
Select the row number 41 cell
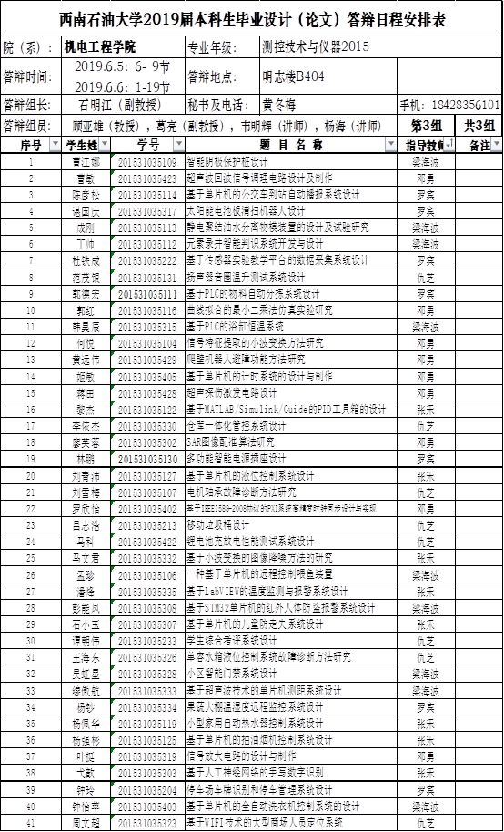[x=31, y=824]
